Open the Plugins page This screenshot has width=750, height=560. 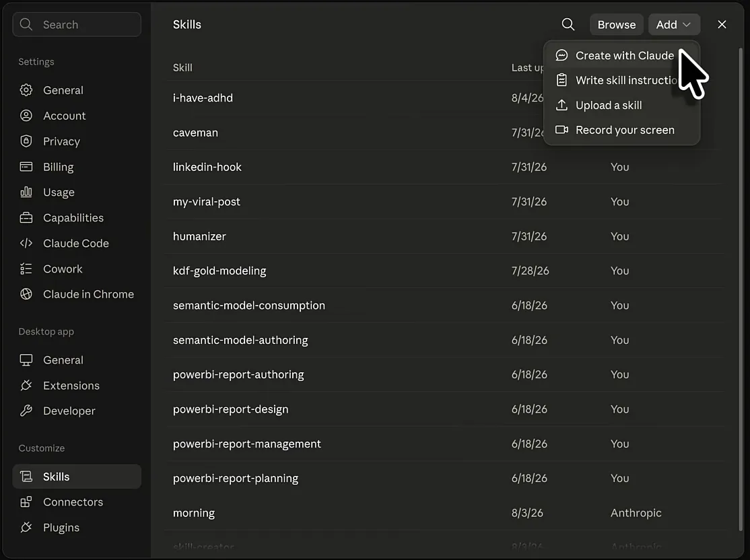click(77, 528)
